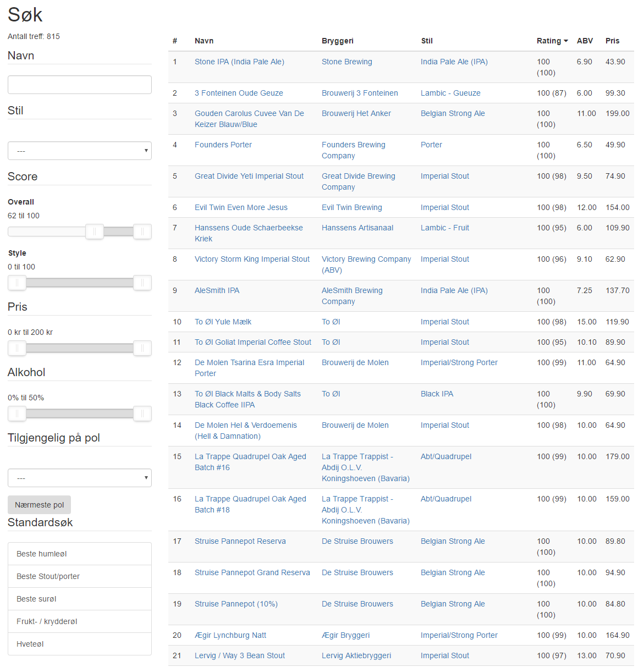Sort the table by the Pris header
The image size is (644, 667).
pos(612,41)
